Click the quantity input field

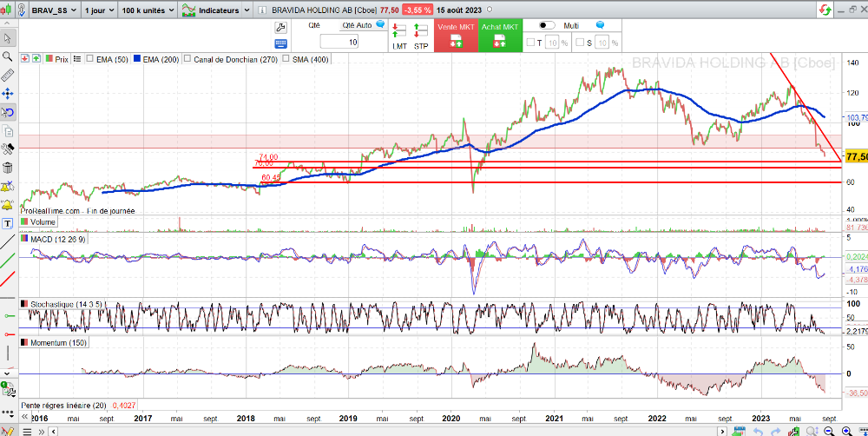340,42
